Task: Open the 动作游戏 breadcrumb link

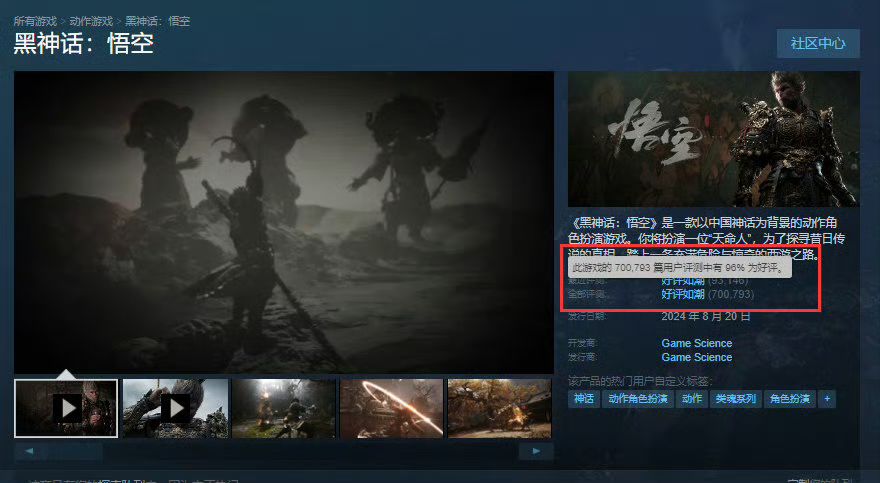Action: coord(91,21)
